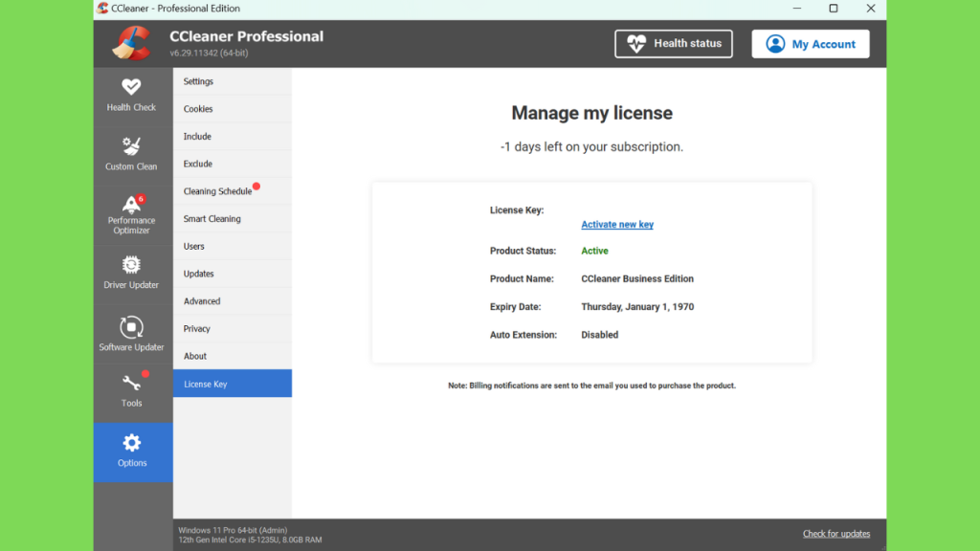
Task: Click the CCleaner title bar app icon
Action: pos(102,8)
